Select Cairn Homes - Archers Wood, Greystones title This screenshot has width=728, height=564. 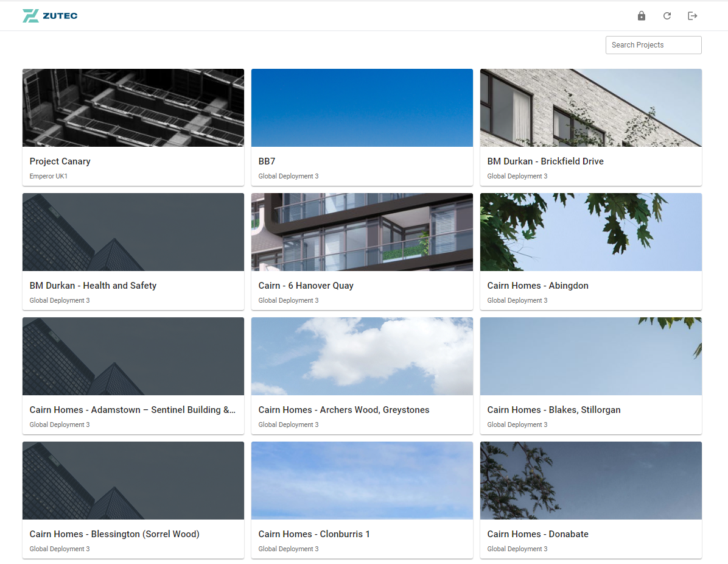[344, 410]
